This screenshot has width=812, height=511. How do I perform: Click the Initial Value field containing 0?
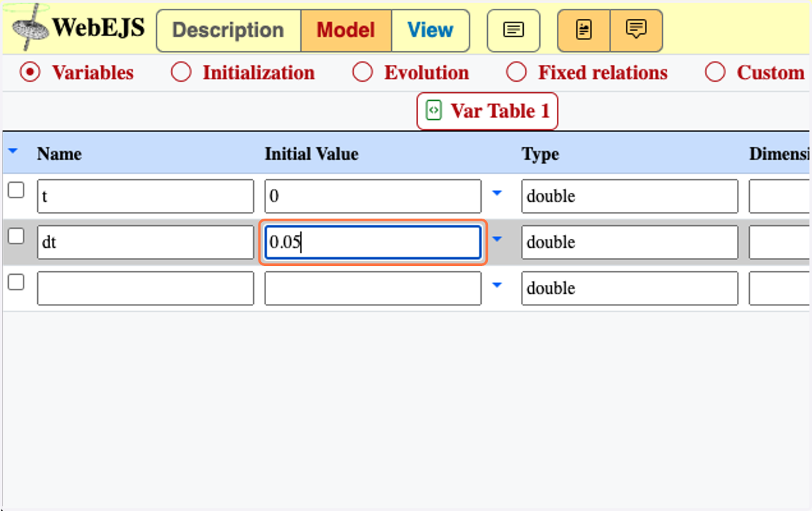[x=373, y=196]
